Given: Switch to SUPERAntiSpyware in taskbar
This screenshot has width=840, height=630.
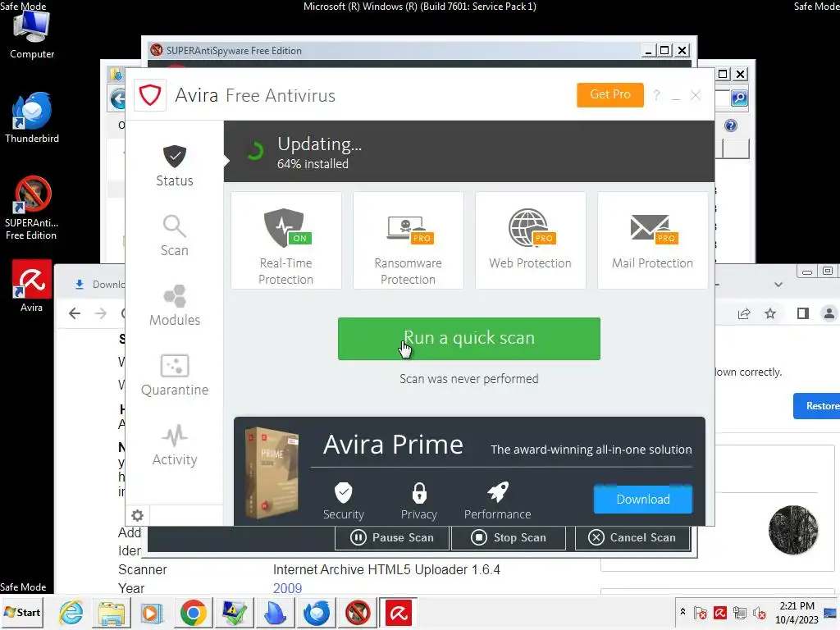Looking at the screenshot, I should click(358, 613).
